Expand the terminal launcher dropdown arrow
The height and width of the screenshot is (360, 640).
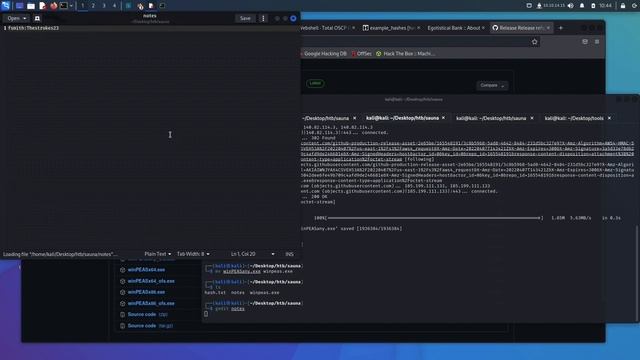71,6
